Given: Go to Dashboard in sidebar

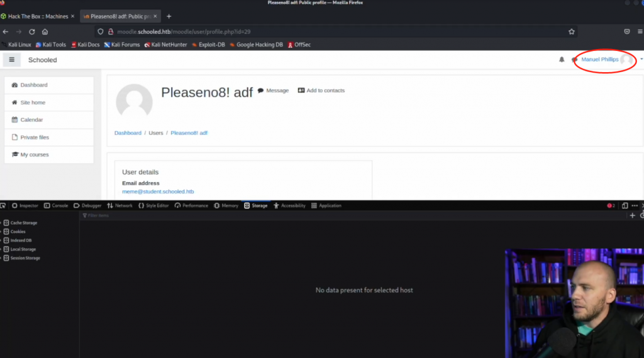Looking at the screenshot, I should [49, 85].
